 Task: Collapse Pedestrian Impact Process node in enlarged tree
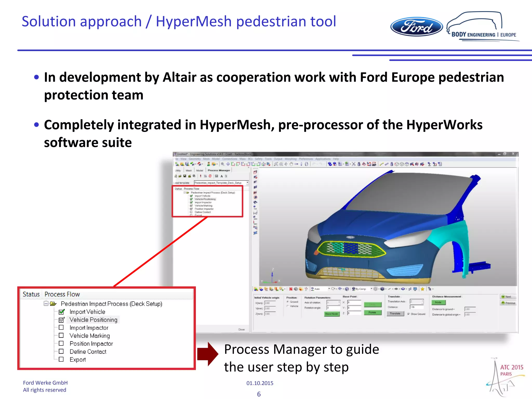[x=46, y=303]
